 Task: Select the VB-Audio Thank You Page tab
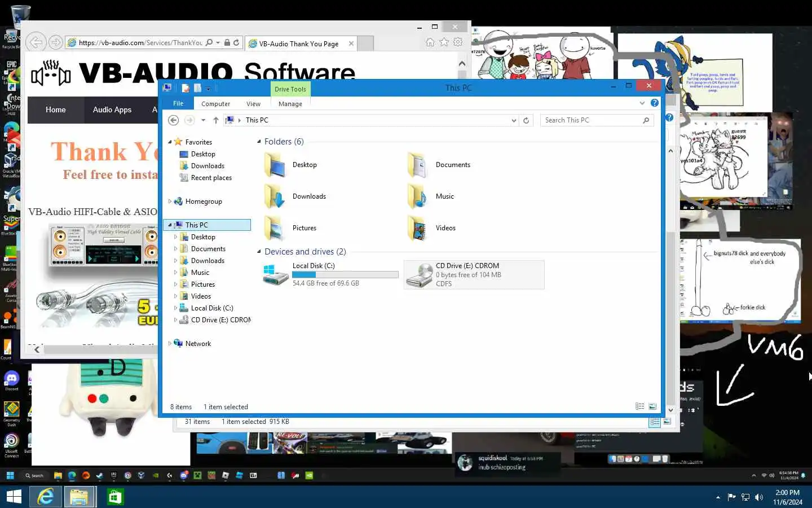pyautogui.click(x=299, y=43)
